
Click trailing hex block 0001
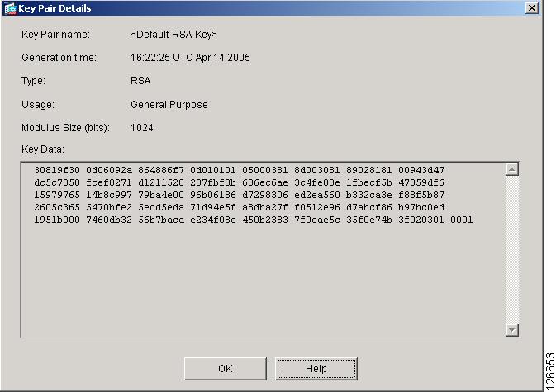[x=461, y=220]
